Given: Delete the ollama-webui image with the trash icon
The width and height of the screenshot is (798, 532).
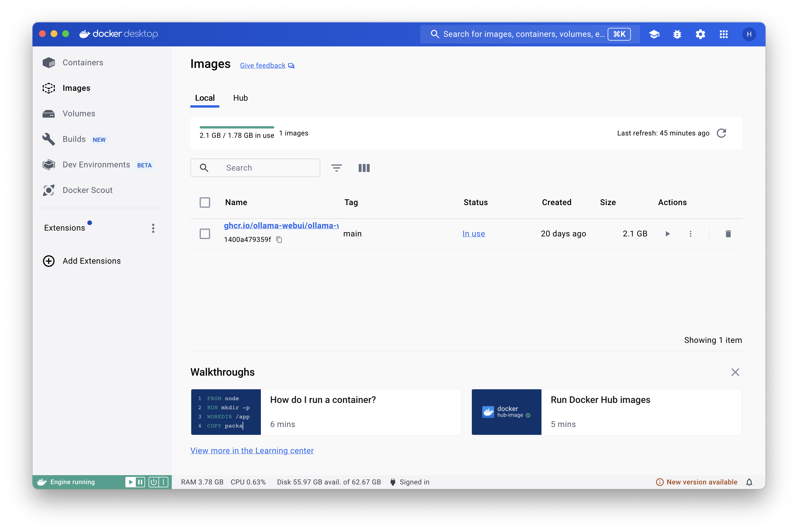Looking at the screenshot, I should (x=728, y=234).
